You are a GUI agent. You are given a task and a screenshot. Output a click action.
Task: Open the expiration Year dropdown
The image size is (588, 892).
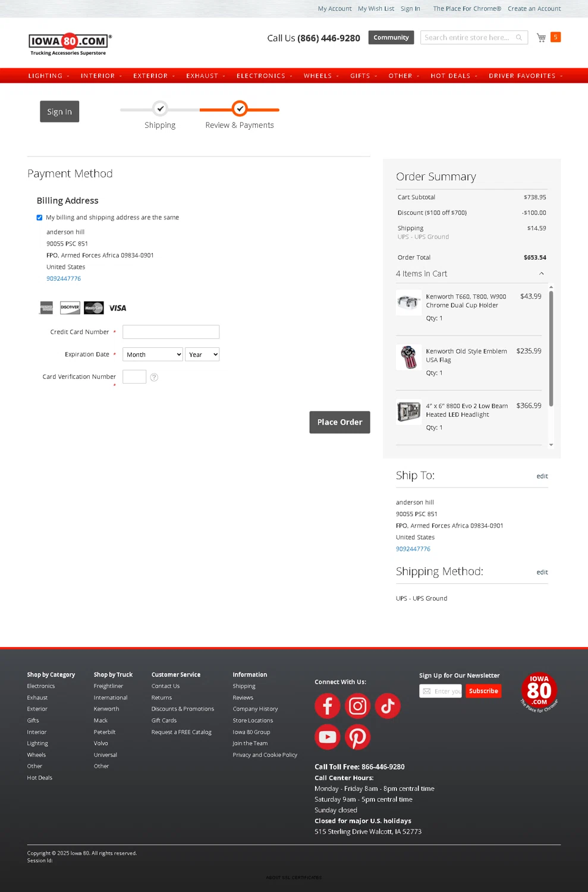click(202, 354)
